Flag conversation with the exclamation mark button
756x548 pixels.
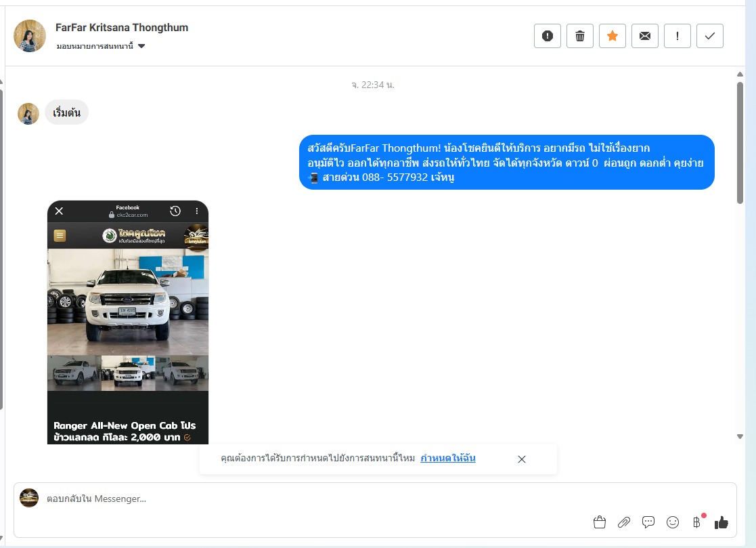coord(677,36)
